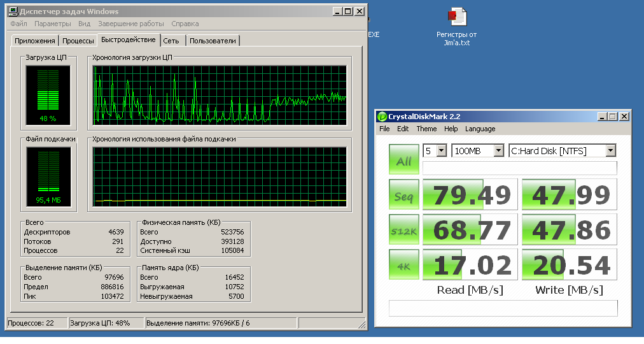The image size is (644, 344).
Task: Click the 512K read result 68.77
Action: click(x=470, y=229)
